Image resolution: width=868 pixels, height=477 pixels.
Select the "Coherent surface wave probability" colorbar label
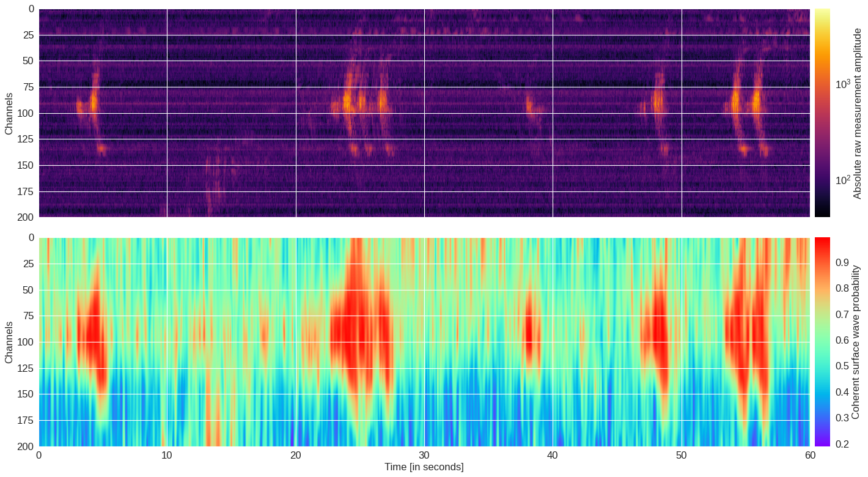point(857,342)
